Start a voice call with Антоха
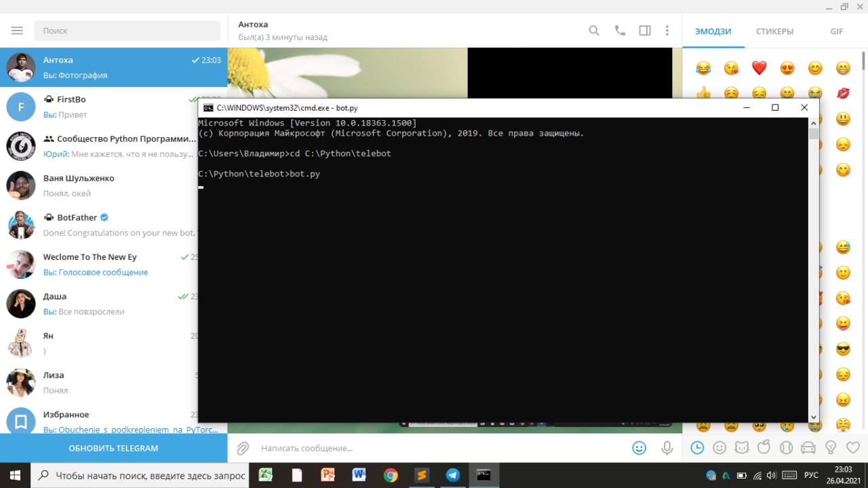Viewport: 868px width, 488px height. (x=620, y=31)
